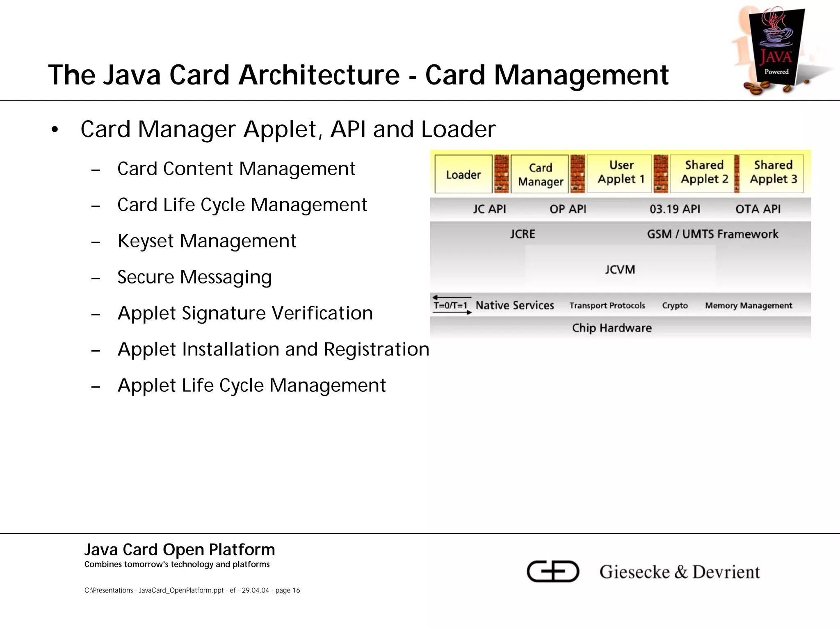
Task: Click the Card Life Cycle Management item
Action: coord(242,206)
